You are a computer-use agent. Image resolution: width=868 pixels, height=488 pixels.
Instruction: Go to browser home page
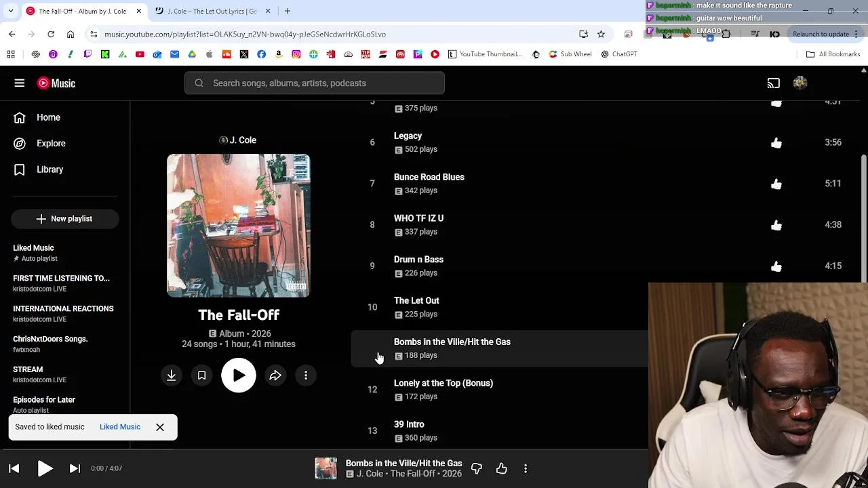click(x=71, y=34)
